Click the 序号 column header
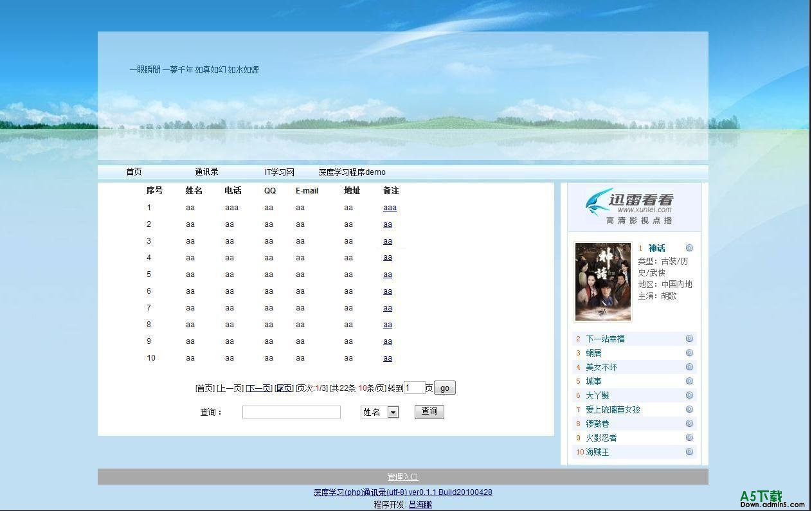812x511 pixels. pos(154,190)
